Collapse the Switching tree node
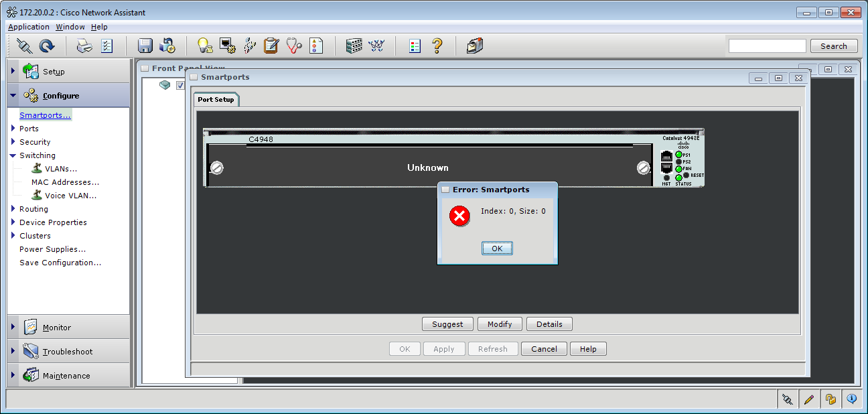This screenshot has height=414, width=868. point(13,155)
